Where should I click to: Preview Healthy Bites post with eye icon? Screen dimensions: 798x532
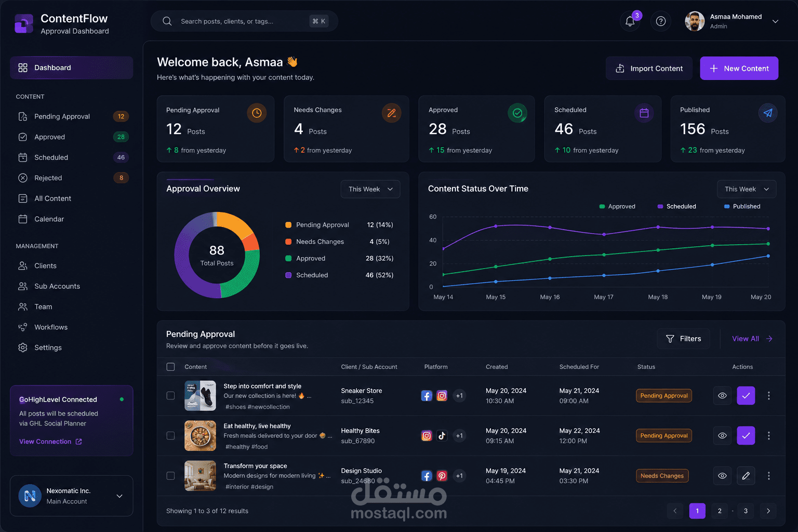pos(722,435)
